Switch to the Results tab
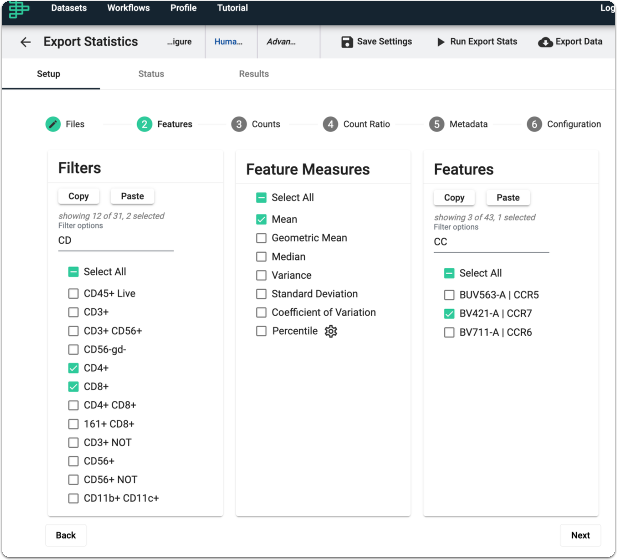 (x=254, y=74)
